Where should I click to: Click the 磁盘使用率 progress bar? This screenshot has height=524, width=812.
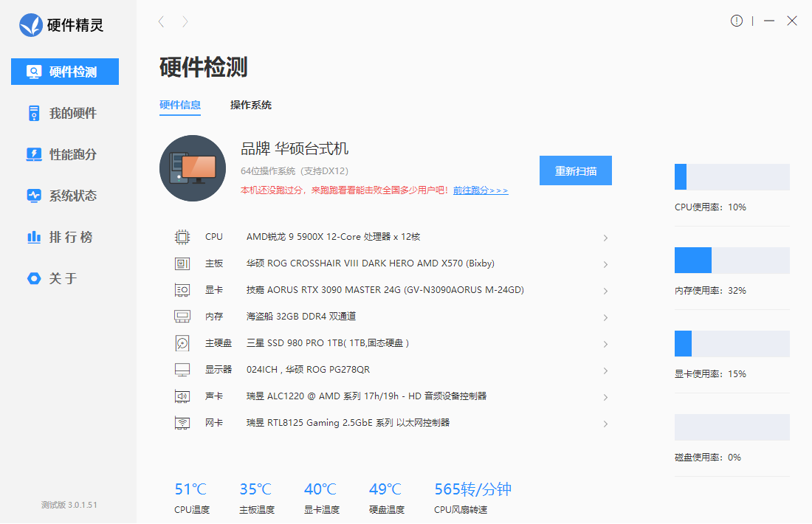(732, 427)
